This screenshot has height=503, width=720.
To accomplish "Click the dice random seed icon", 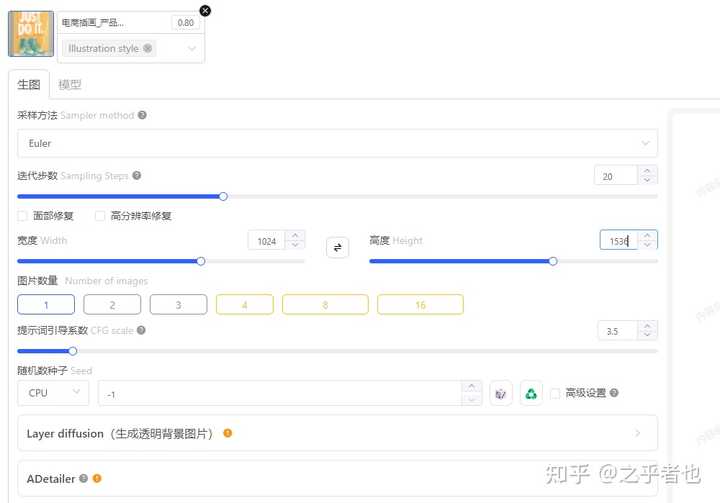I will coord(501,394).
